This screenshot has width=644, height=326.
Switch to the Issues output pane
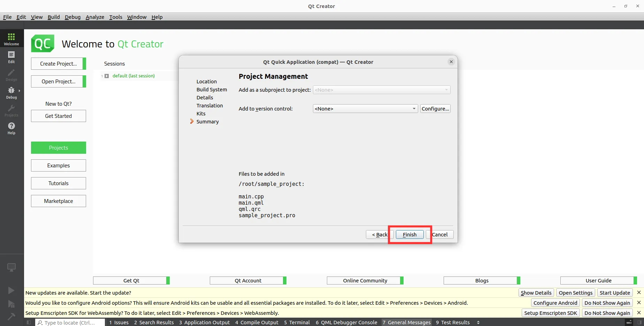pyautogui.click(x=119, y=323)
